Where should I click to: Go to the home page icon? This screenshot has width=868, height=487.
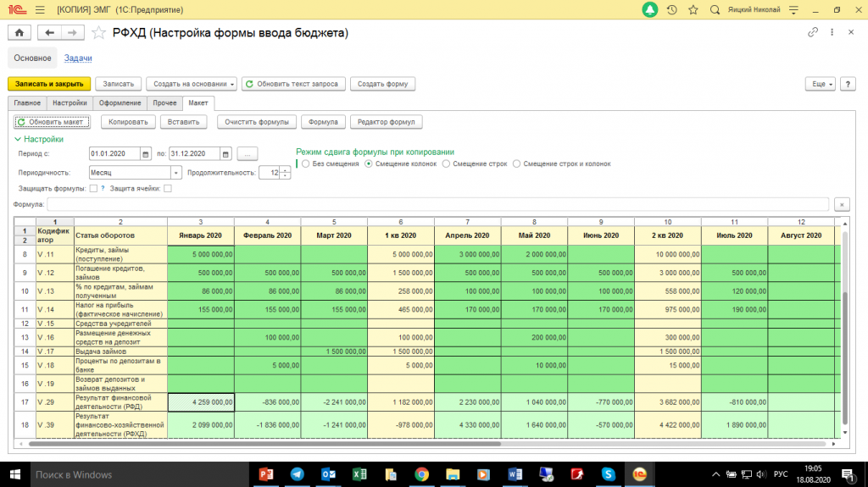click(x=19, y=33)
